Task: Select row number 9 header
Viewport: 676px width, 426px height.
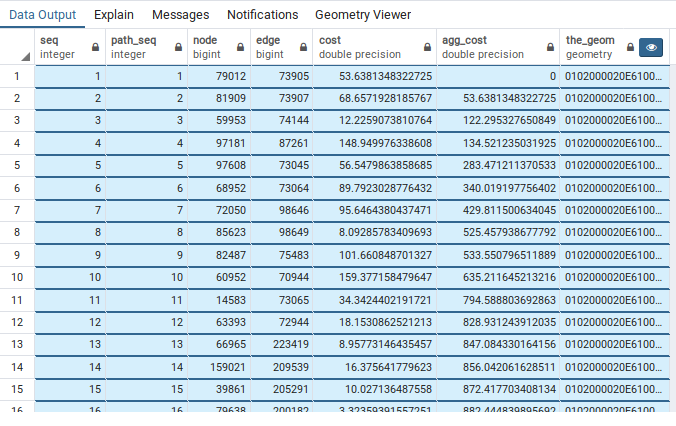Action: [x=17, y=255]
